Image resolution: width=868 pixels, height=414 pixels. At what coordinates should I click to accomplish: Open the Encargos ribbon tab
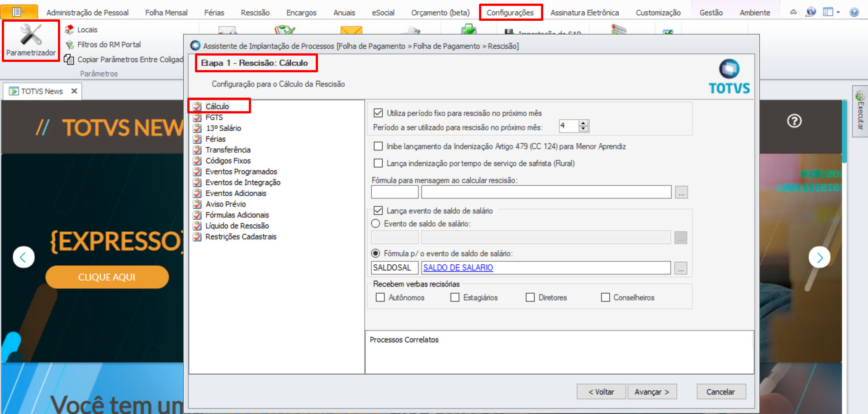[301, 13]
